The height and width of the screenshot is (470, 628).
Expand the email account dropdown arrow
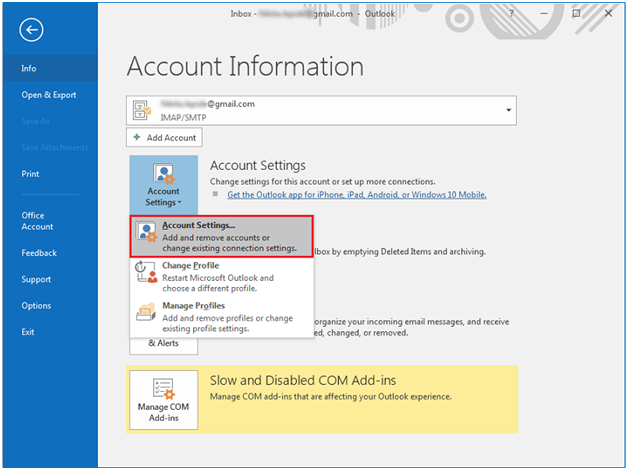508,110
